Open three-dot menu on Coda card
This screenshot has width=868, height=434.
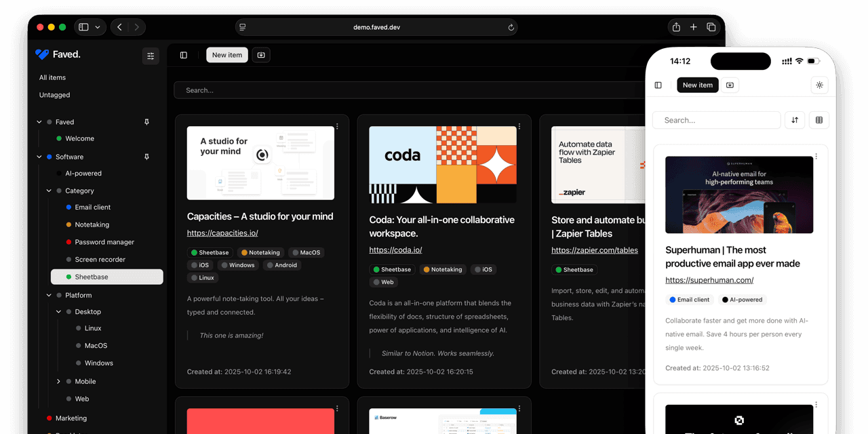tap(519, 126)
